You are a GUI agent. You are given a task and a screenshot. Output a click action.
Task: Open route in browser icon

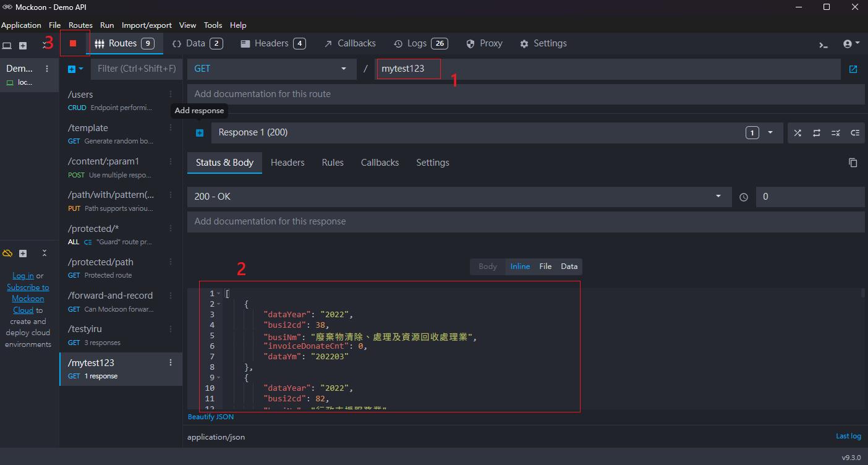click(x=853, y=69)
